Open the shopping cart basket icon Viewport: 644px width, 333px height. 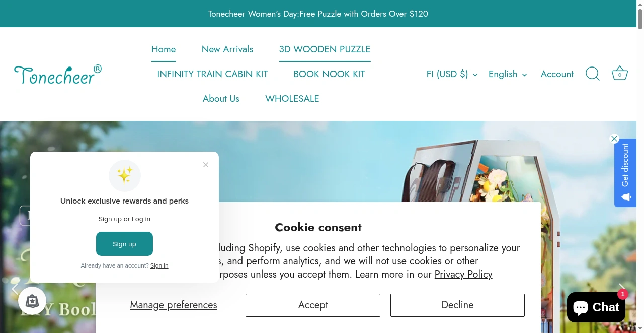coord(619,73)
